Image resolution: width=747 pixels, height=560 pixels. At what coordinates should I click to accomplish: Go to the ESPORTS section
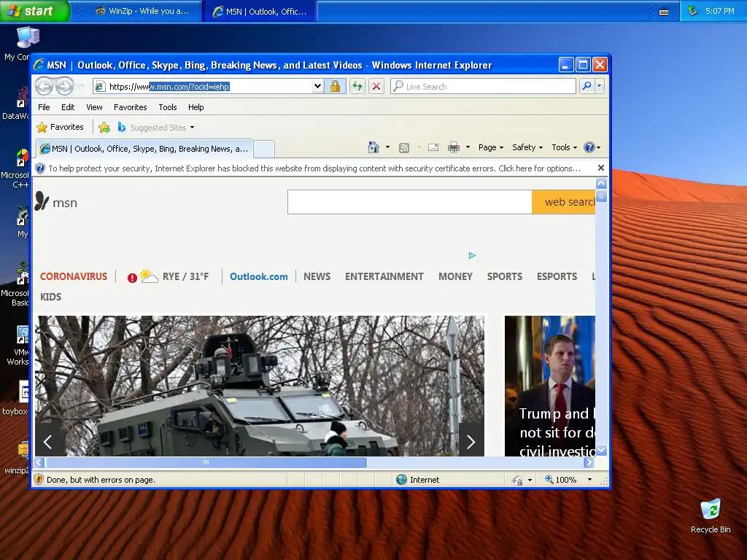pos(557,276)
